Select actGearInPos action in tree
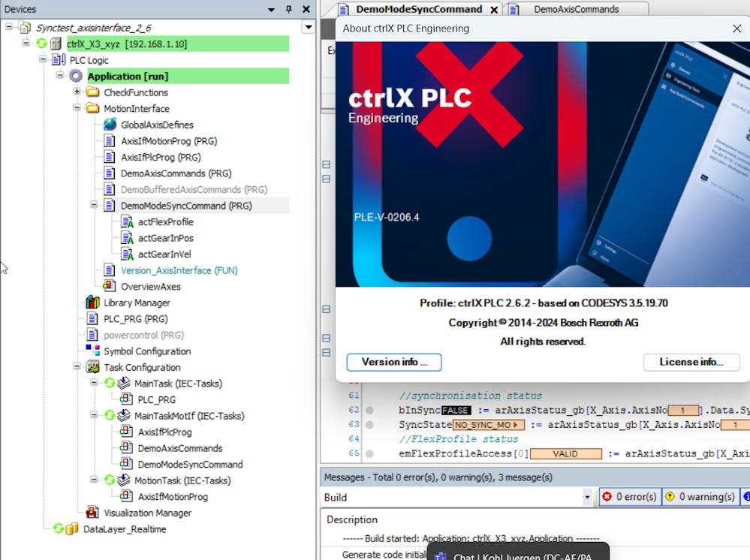The height and width of the screenshot is (560, 750). coord(165,238)
